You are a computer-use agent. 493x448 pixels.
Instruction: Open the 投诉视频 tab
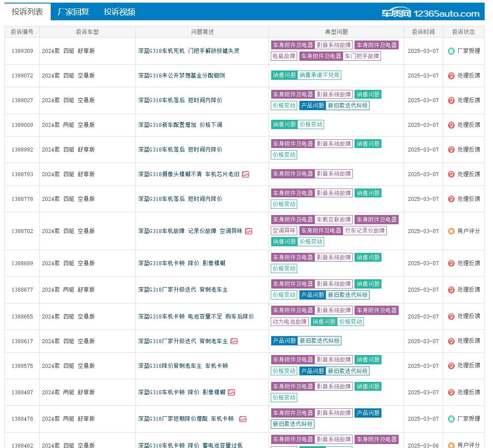[120, 12]
